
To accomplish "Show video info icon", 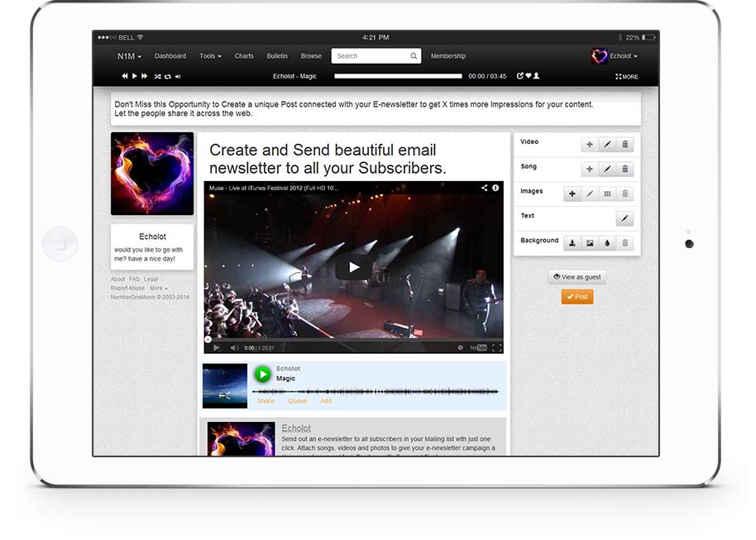I will point(495,188).
